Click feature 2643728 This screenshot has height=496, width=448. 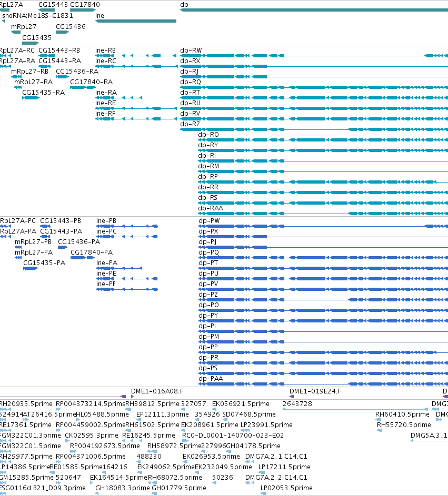click(x=355, y=409)
